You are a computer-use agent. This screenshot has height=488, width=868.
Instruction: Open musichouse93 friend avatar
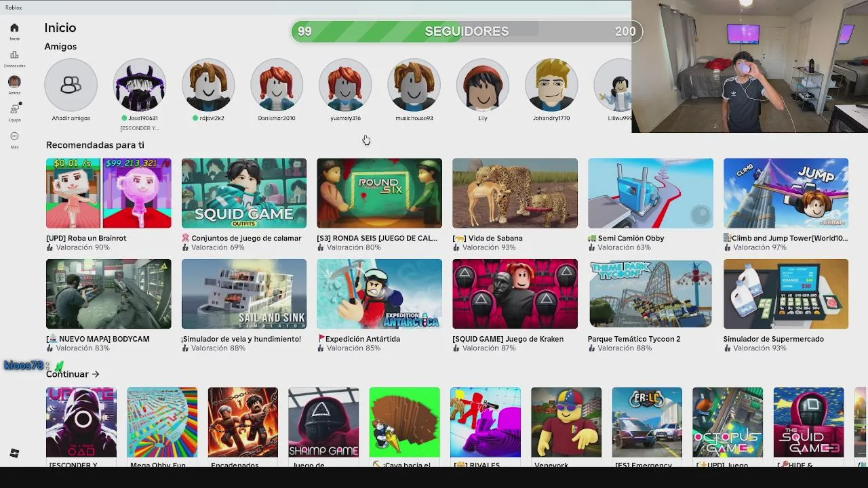coord(414,85)
